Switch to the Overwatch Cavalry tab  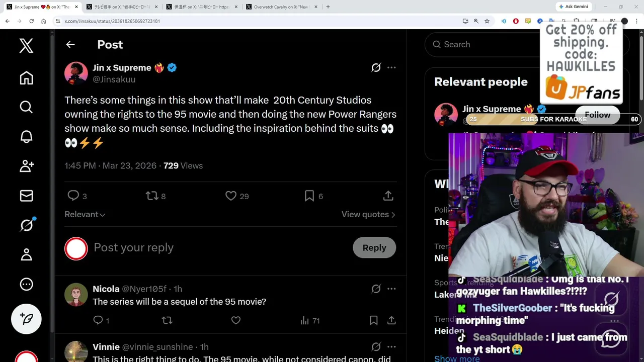coord(282,7)
